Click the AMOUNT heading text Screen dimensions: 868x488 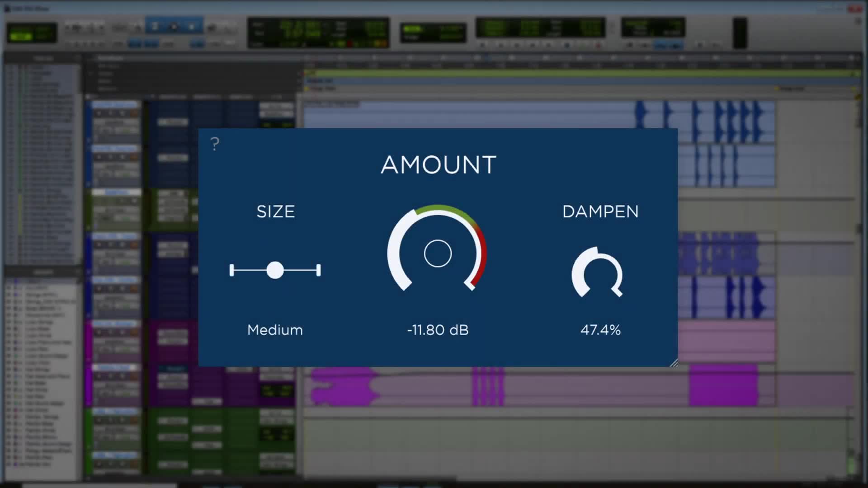point(438,165)
